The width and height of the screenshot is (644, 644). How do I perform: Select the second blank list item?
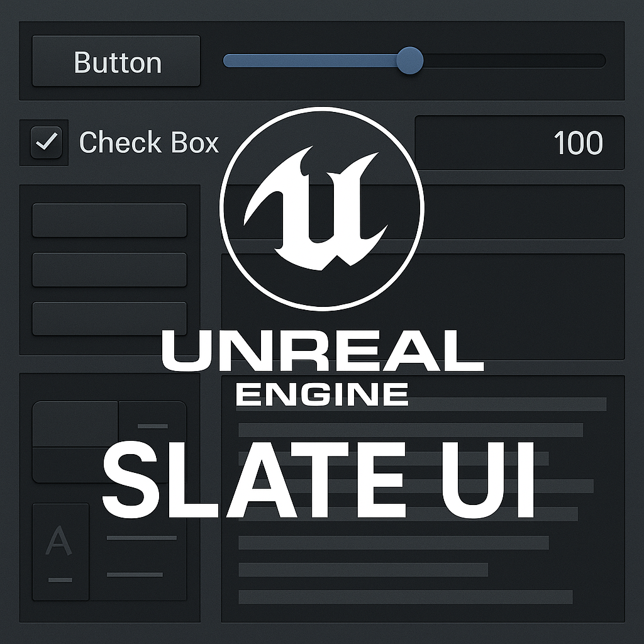point(109,269)
